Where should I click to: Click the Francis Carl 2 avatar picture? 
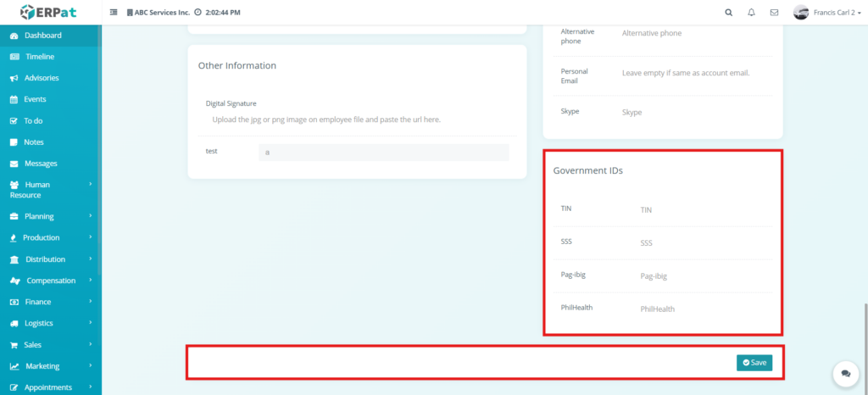click(800, 13)
